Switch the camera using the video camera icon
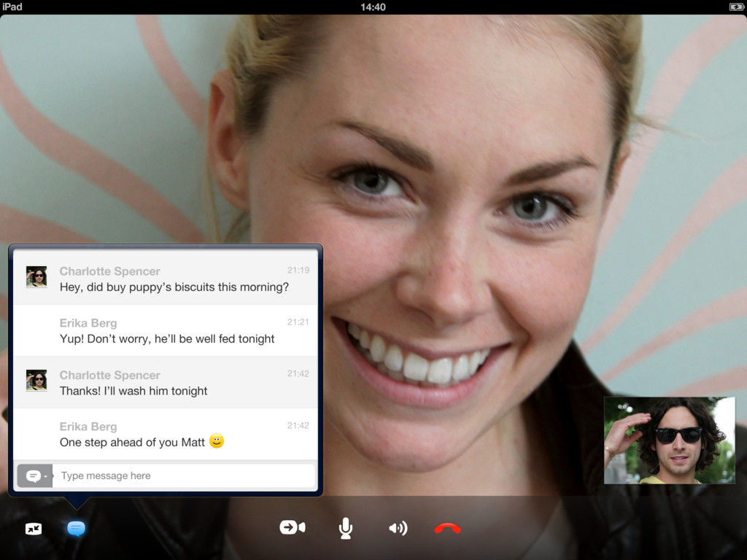 point(292,528)
